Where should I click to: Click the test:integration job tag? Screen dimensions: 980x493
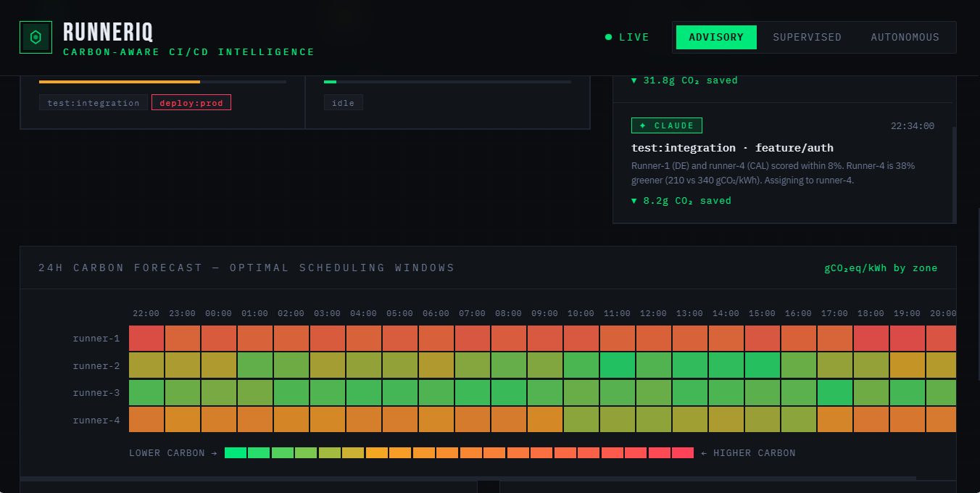coord(94,103)
